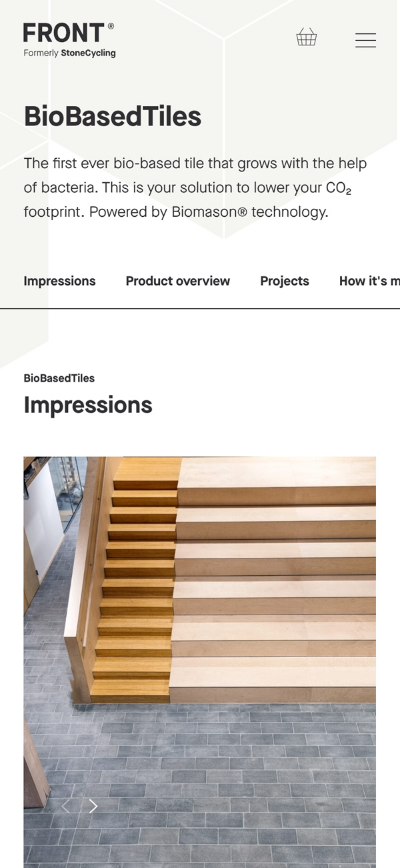Show the next carousel image arrow
This screenshot has height=868, width=400.
(93, 806)
